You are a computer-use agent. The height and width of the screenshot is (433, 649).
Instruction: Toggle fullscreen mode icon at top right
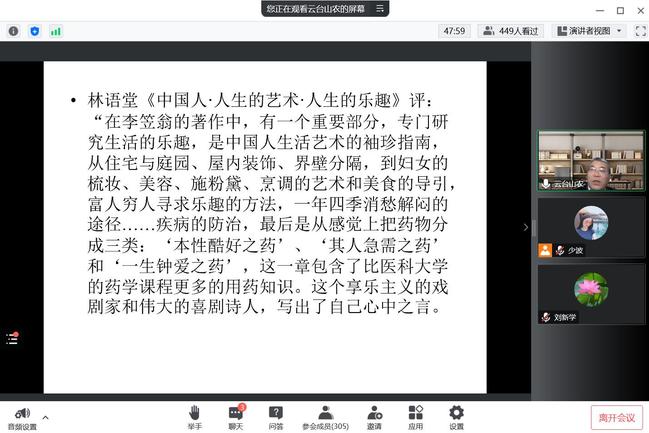(x=637, y=31)
